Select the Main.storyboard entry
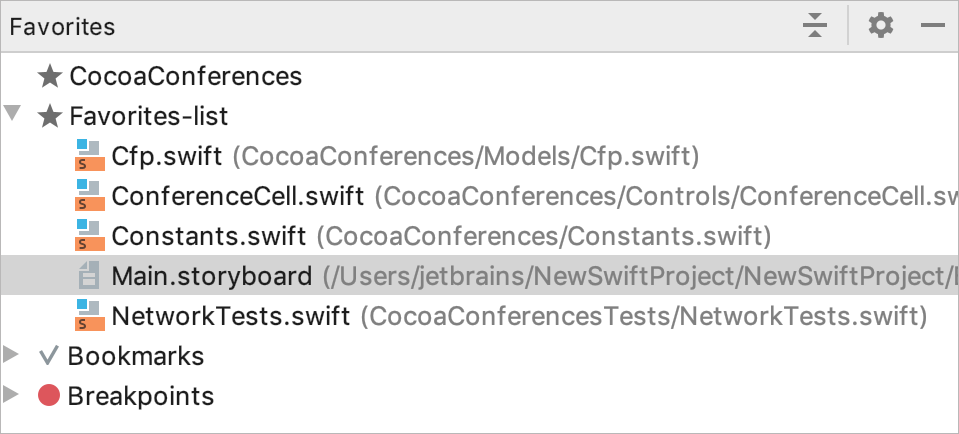The image size is (959, 434). pyautogui.click(x=212, y=276)
